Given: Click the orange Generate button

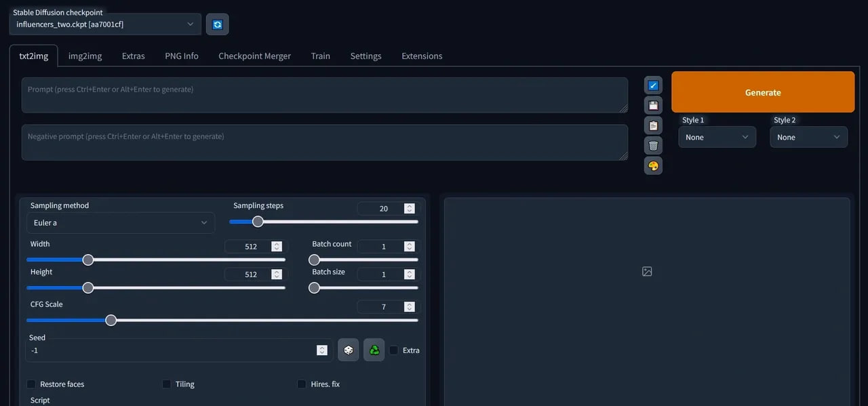Looking at the screenshot, I should (x=763, y=92).
